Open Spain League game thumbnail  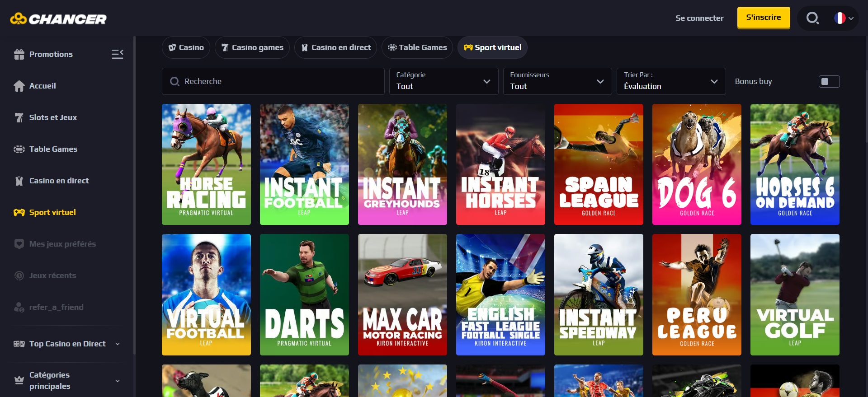[599, 164]
